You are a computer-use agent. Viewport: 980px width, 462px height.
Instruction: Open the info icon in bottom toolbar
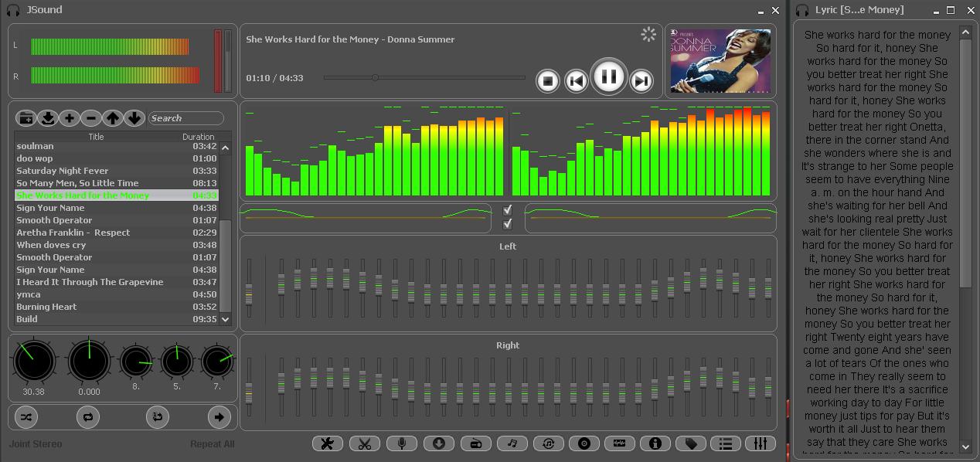point(655,443)
